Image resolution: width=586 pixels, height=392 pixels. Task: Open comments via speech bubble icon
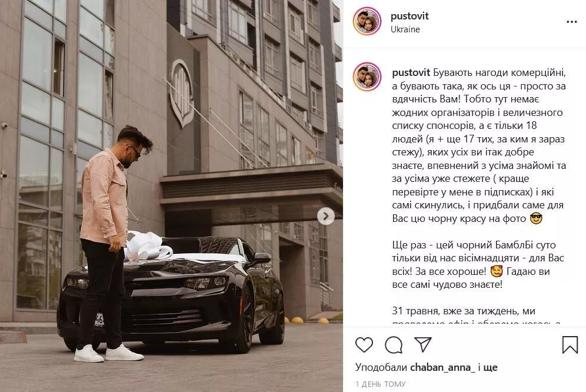pos(394,345)
